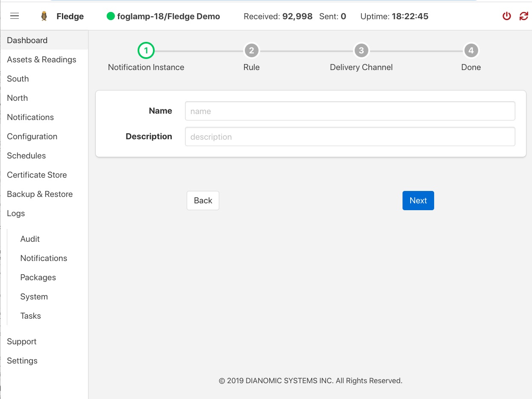Select step 1 Notification Instance circle
Viewport: 532px width, 399px height.
pos(146,51)
